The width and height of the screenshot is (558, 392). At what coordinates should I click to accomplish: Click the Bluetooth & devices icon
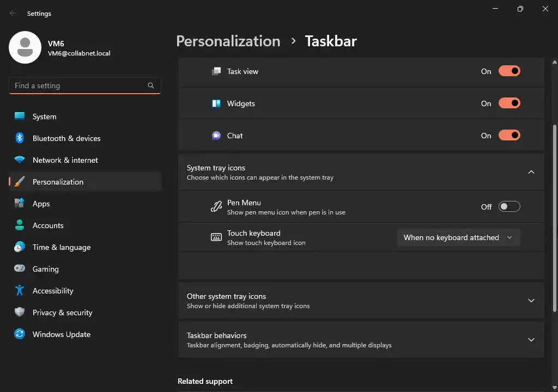coord(20,138)
